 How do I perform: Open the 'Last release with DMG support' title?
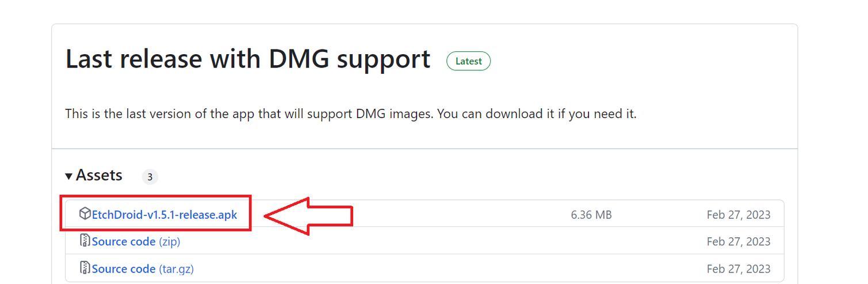click(x=248, y=59)
